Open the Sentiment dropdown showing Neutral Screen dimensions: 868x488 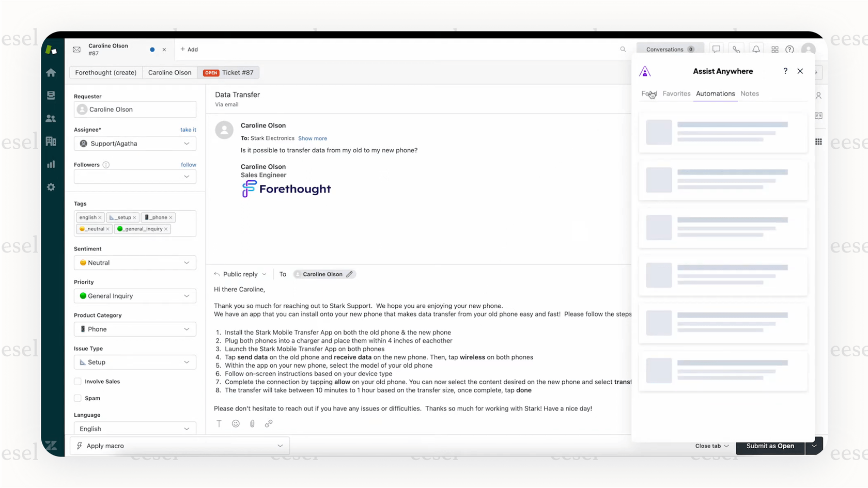(x=134, y=262)
